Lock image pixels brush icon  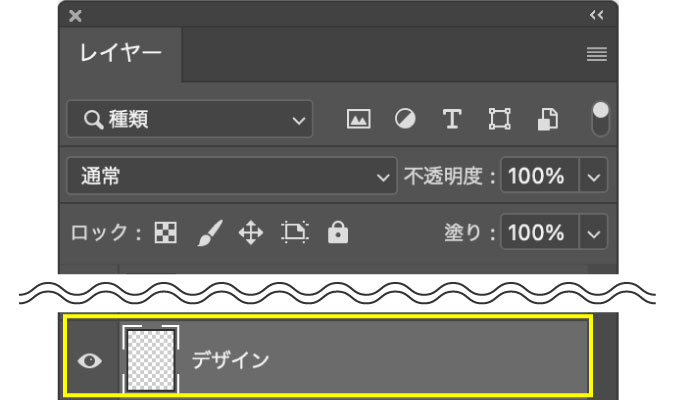pyautogui.click(x=207, y=234)
